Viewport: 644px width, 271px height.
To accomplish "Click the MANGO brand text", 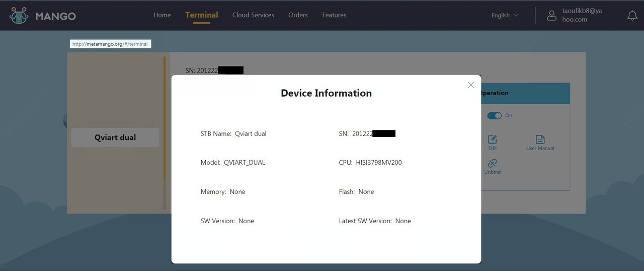I will click(55, 16).
